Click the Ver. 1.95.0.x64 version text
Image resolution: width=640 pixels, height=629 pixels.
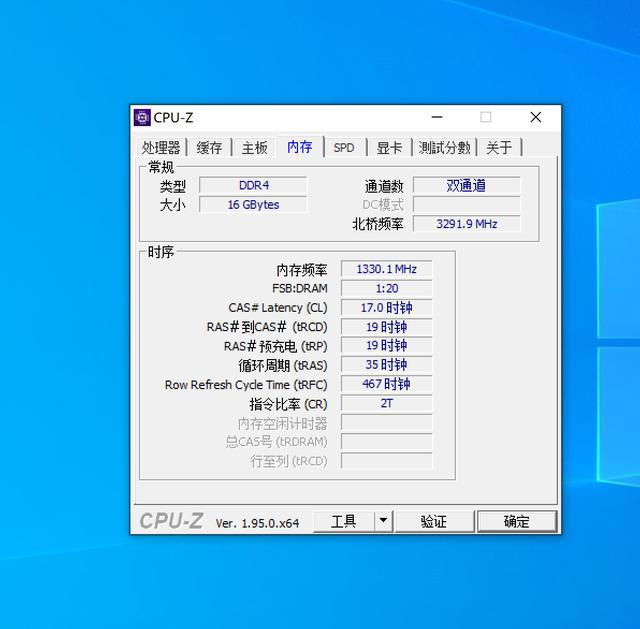257,523
